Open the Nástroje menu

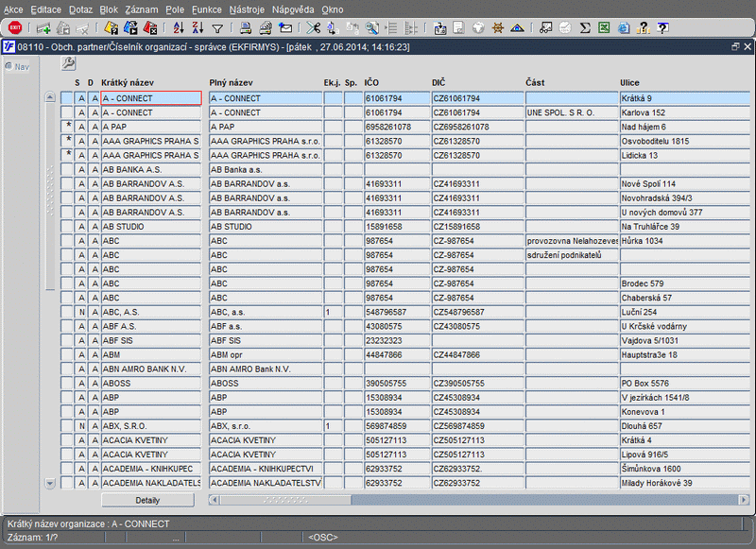[x=247, y=9]
